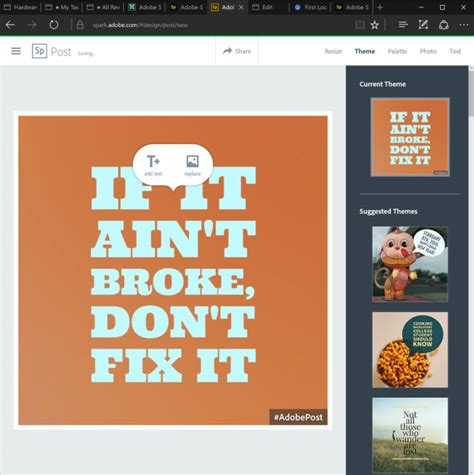The height and width of the screenshot is (475, 474).
Task: Click the add text icon in popup
Action: [153, 165]
